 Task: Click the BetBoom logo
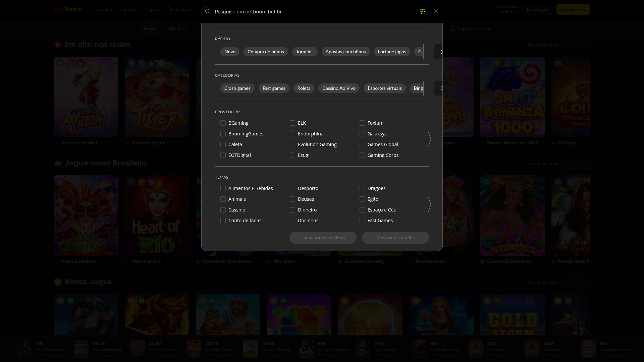coord(68,9)
